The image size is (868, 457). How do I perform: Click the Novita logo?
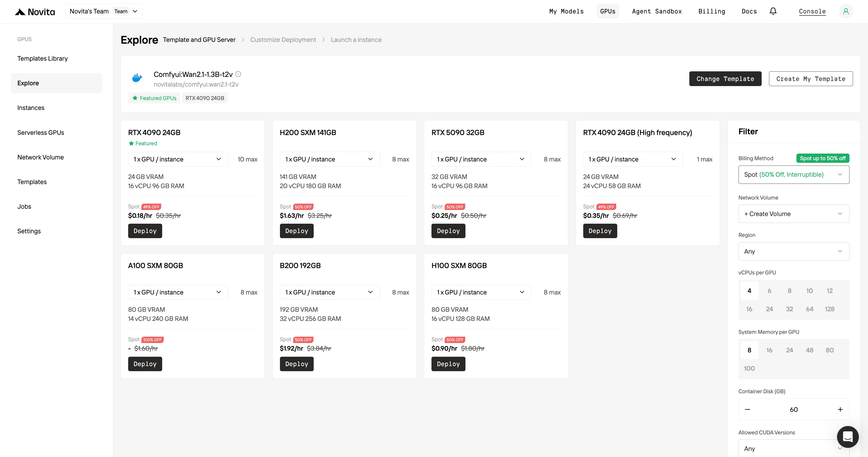(35, 12)
